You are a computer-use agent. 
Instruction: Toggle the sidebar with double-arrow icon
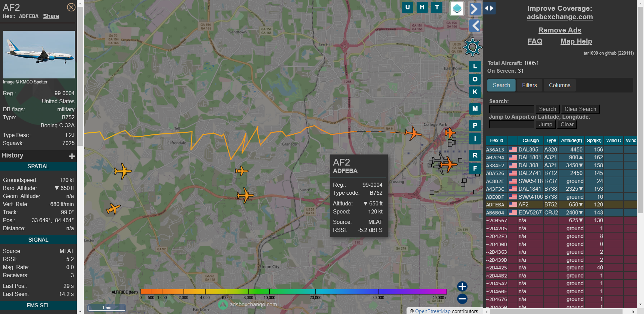489,8
